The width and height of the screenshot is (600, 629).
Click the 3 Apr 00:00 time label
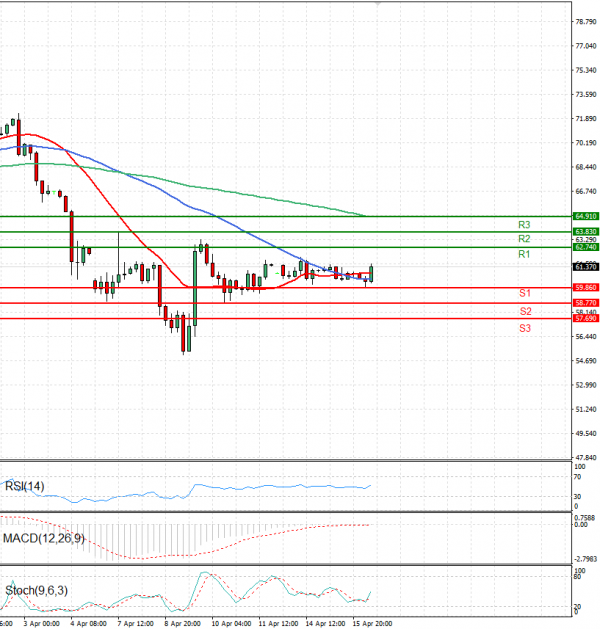(41, 624)
